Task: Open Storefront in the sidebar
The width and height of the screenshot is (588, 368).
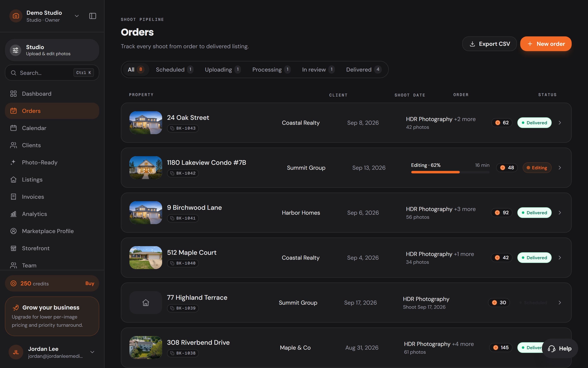Action: tap(52, 248)
